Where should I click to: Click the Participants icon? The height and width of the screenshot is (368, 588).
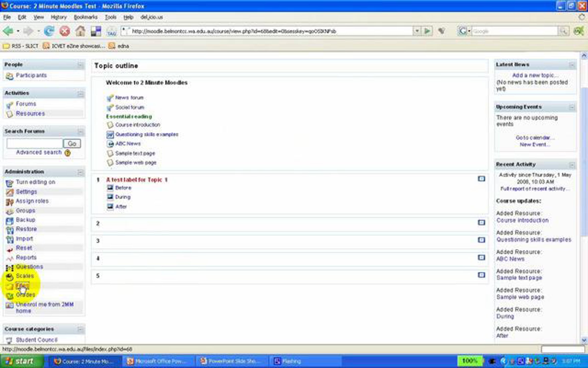point(10,76)
